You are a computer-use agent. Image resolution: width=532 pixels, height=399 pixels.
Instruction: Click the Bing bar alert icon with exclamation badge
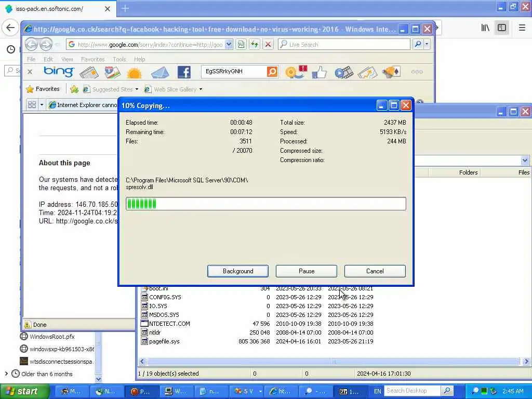(296, 72)
